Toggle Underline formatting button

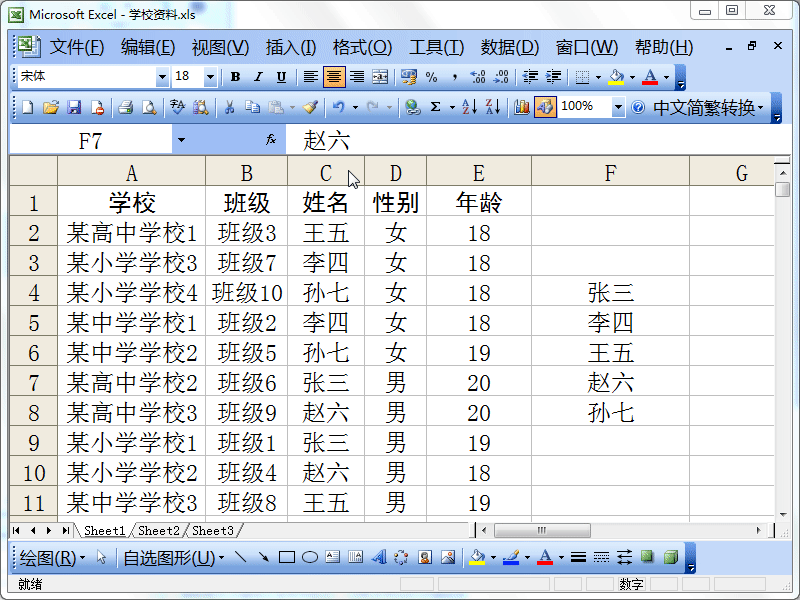pyautogui.click(x=281, y=77)
